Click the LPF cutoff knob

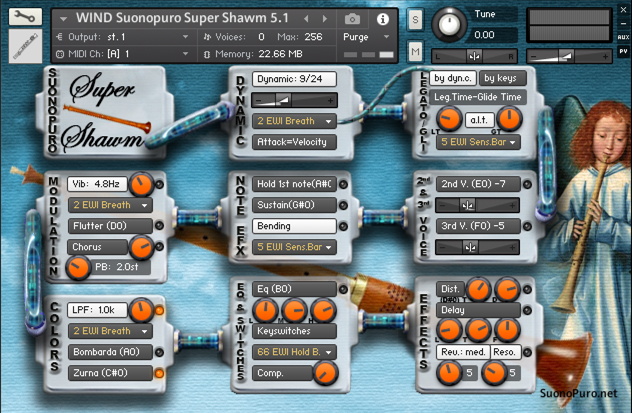141,310
